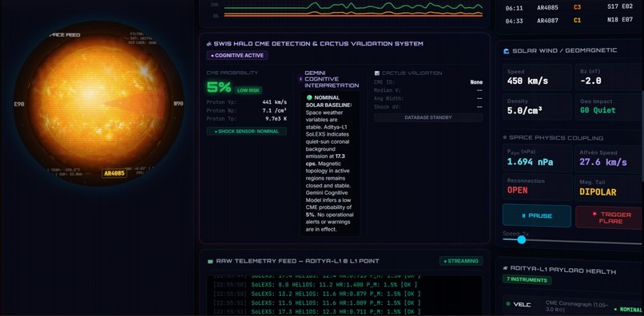Click the green Nominal status dot in Gemini panel
Image resolution: width=644 pixels, height=316 pixels.
coord(309,97)
